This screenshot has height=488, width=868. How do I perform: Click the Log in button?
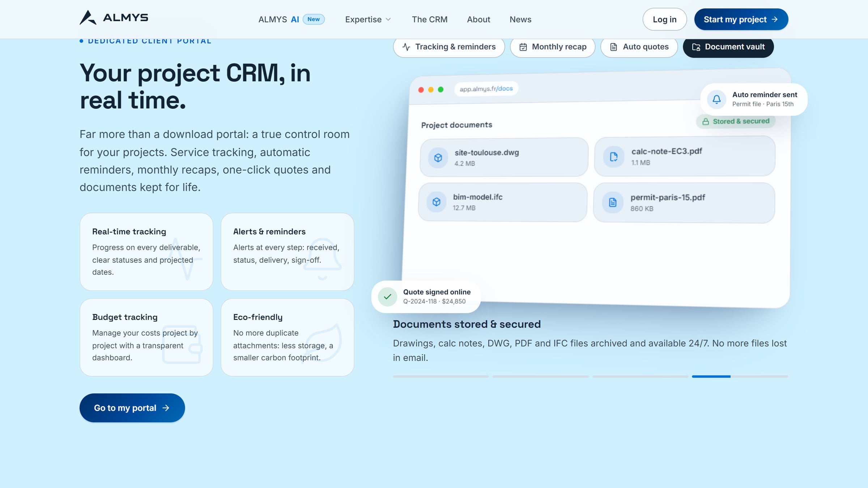pyautogui.click(x=664, y=20)
